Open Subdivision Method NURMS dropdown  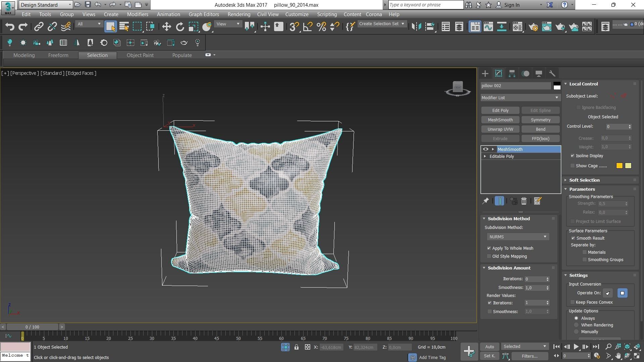click(518, 237)
